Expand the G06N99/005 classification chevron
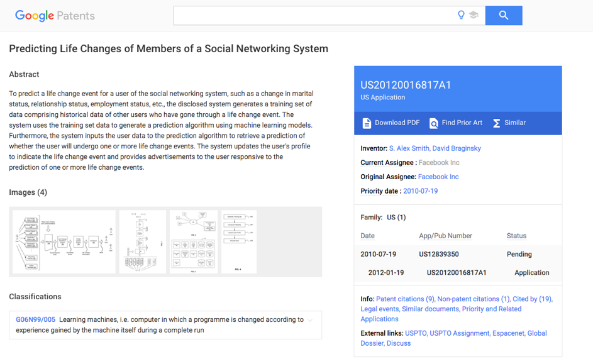This screenshot has width=593, height=364. coord(310,320)
